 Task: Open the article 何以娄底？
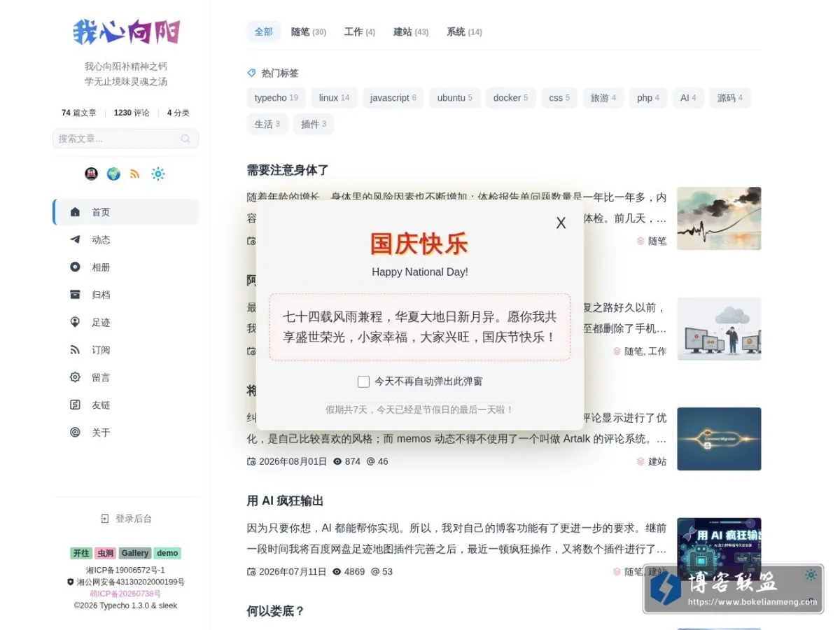(x=276, y=611)
